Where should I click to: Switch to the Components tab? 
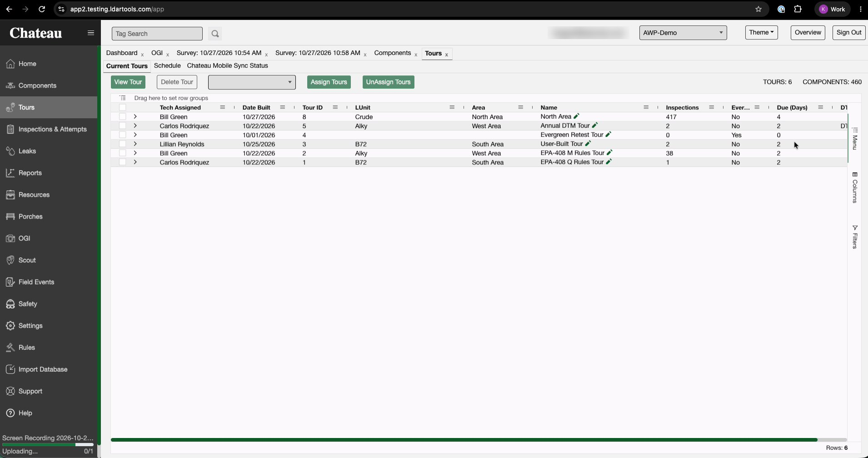click(x=393, y=53)
